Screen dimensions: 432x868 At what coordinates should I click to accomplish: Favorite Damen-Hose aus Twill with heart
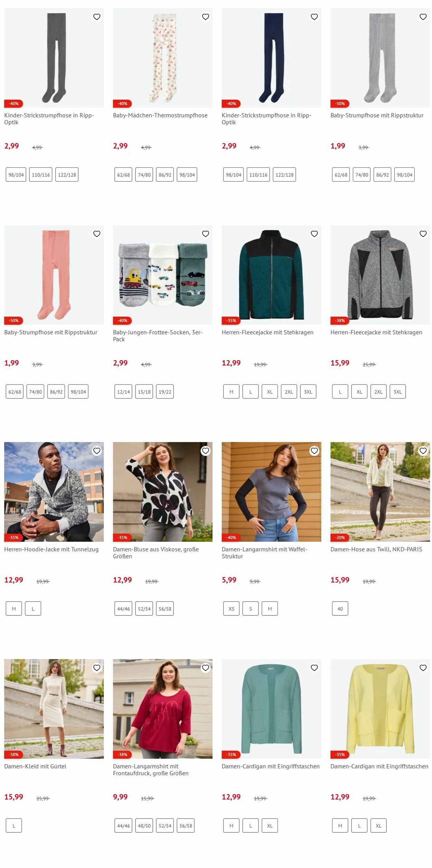(423, 451)
